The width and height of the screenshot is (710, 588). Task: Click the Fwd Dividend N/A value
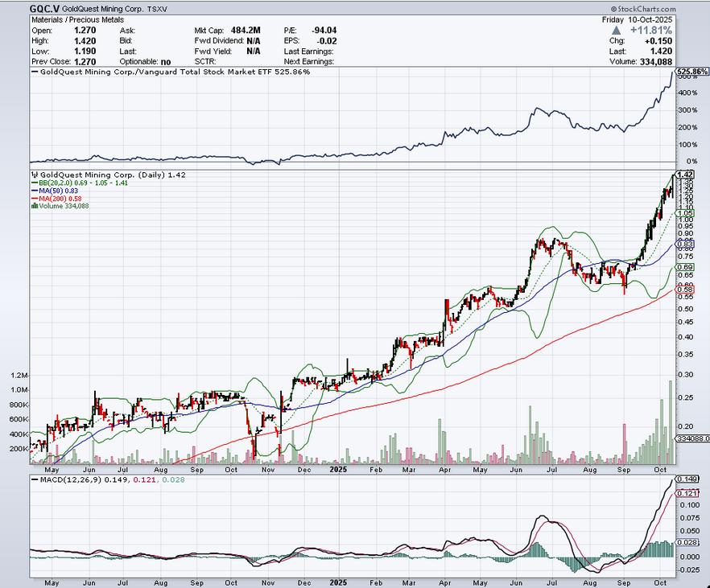[x=253, y=41]
